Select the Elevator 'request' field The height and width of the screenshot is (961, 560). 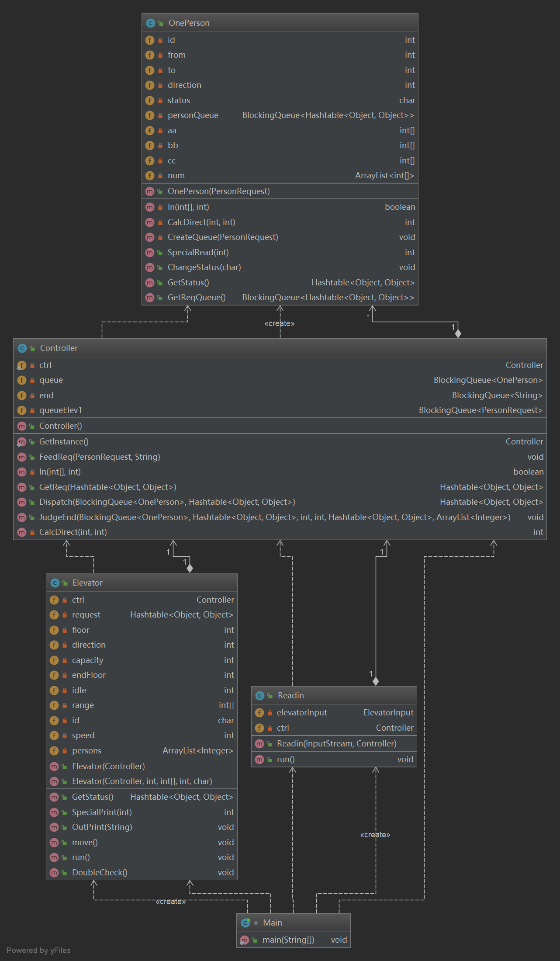142,615
